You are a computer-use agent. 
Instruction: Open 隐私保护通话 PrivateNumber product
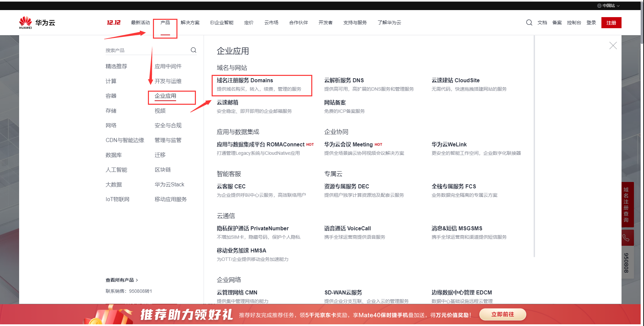(x=253, y=229)
